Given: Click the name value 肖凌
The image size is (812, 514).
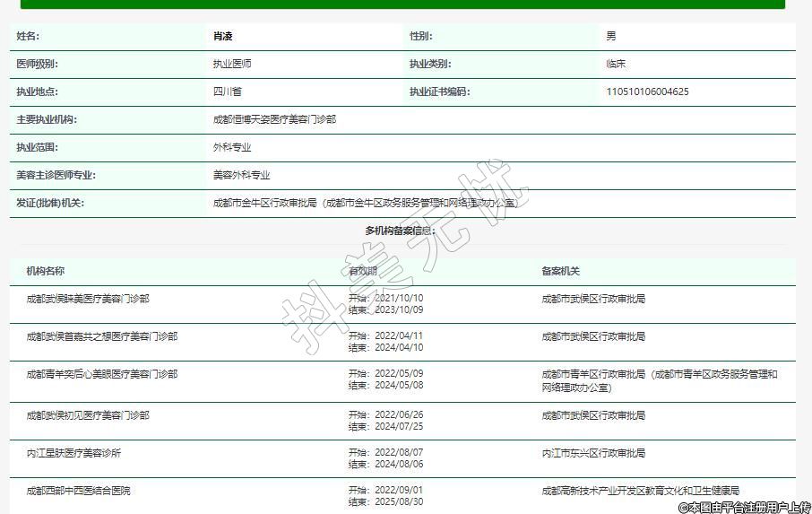Looking at the screenshot, I should [222, 37].
